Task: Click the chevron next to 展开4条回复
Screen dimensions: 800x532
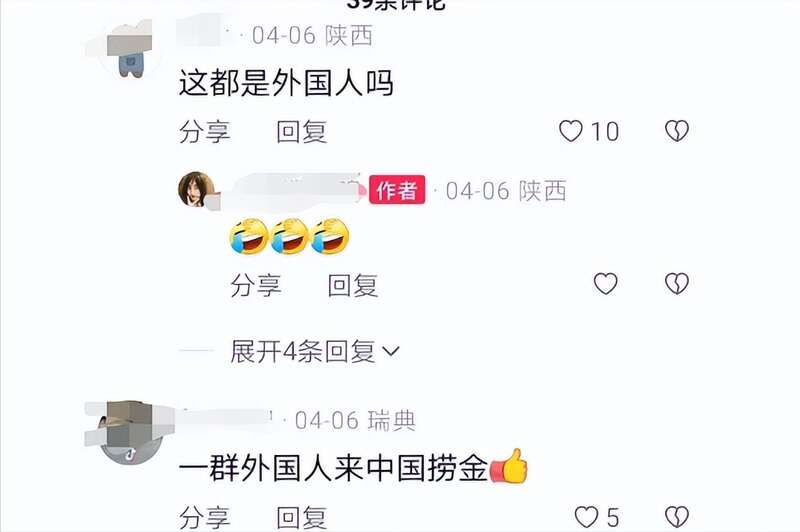Action: click(391, 352)
